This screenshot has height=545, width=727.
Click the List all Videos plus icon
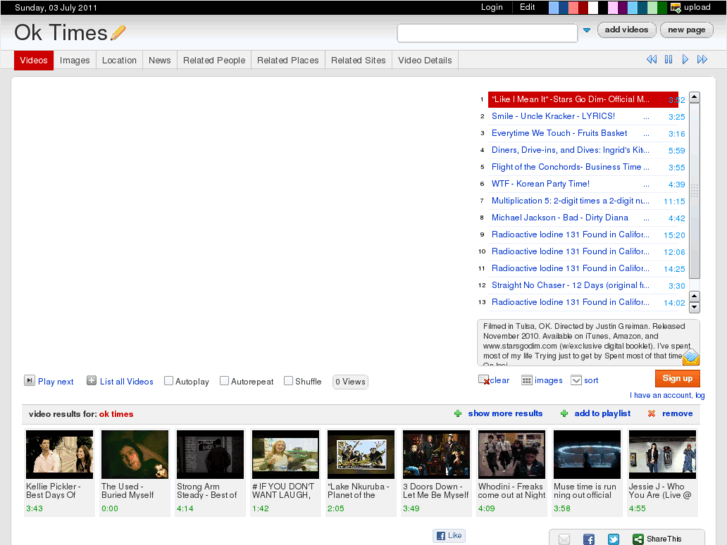pyautogui.click(x=91, y=381)
